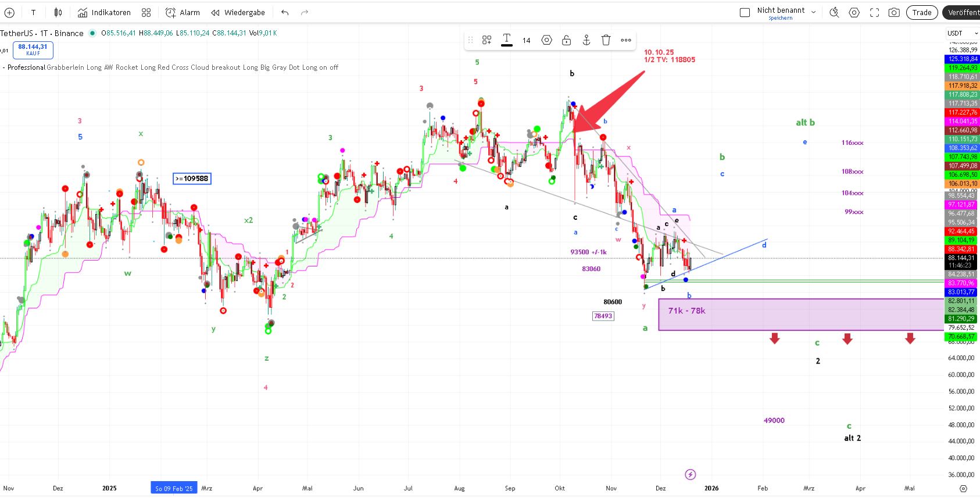Click the anchor icon in drawing toolbar
The width and height of the screenshot is (980, 498).
(586, 40)
